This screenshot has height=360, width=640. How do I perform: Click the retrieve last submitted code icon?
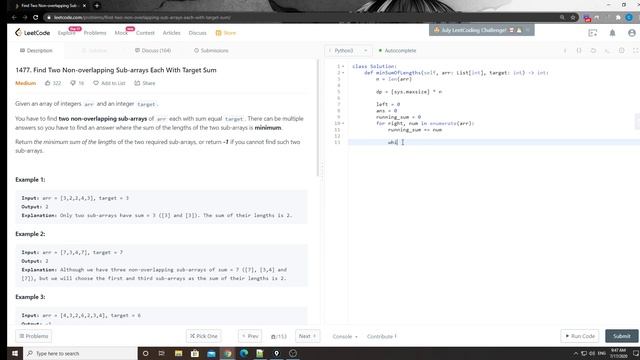coord(593,51)
